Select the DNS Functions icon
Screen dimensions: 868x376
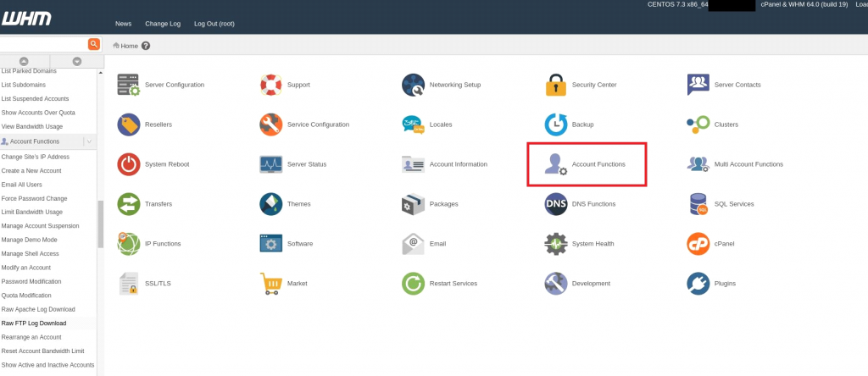point(555,204)
